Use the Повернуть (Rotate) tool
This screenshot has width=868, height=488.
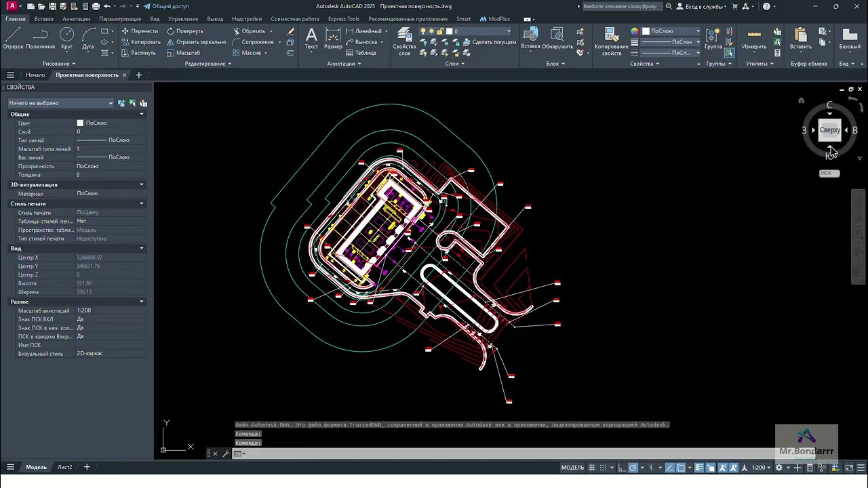click(x=185, y=31)
